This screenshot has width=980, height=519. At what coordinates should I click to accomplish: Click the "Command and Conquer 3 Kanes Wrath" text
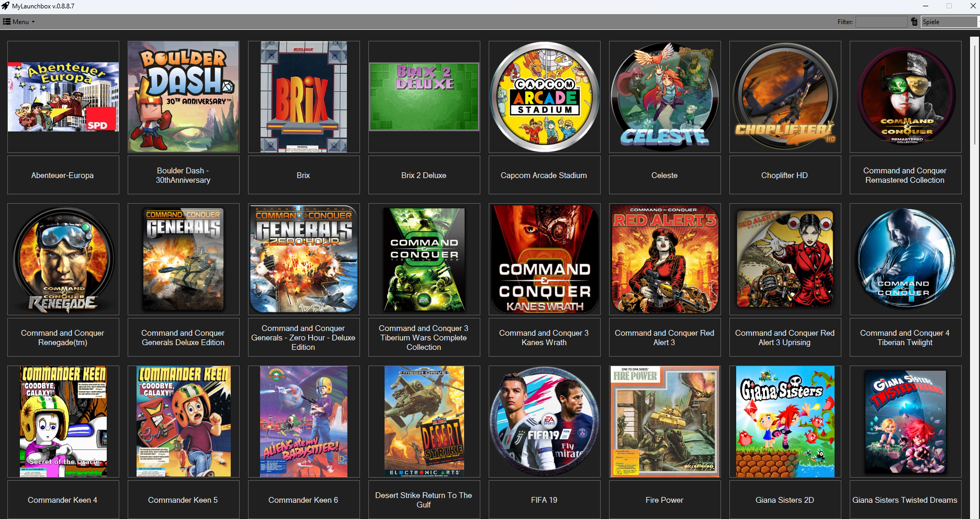pos(544,338)
